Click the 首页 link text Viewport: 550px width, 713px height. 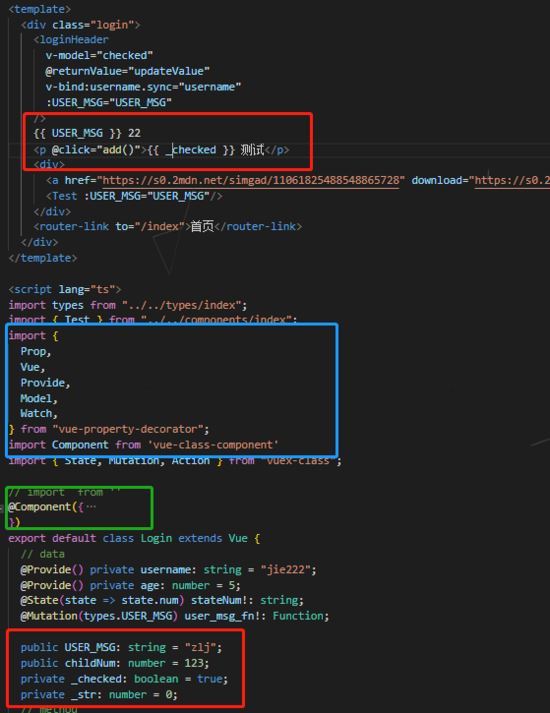[x=202, y=226]
